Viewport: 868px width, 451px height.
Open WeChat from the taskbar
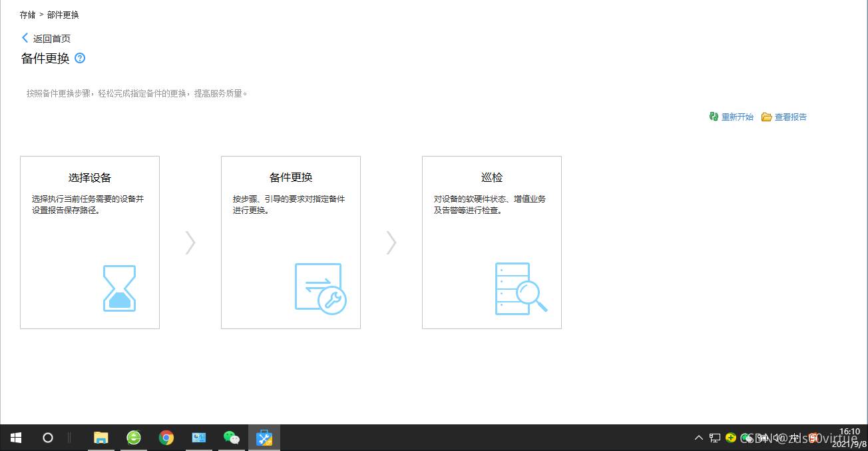(x=232, y=438)
